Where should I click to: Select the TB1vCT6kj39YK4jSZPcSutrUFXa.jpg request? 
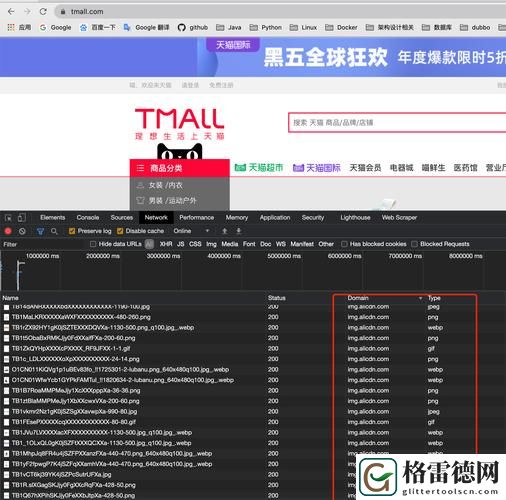pyautogui.click(x=61, y=475)
